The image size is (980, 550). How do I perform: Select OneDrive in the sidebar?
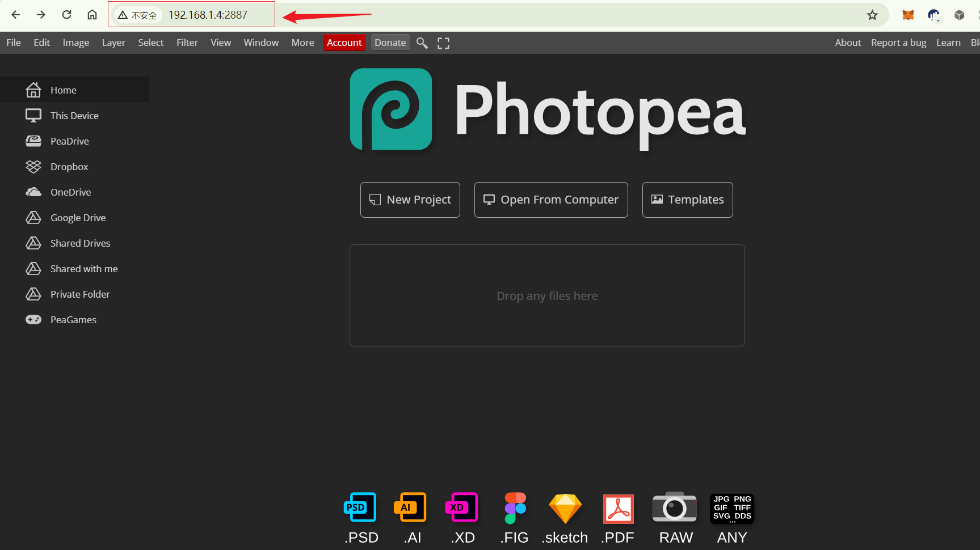pos(74,192)
